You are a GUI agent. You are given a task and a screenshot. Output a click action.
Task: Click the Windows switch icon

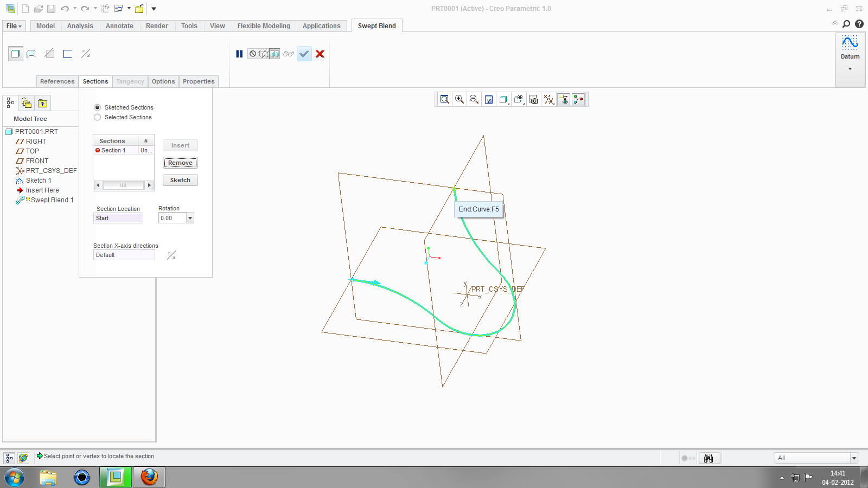(x=118, y=9)
